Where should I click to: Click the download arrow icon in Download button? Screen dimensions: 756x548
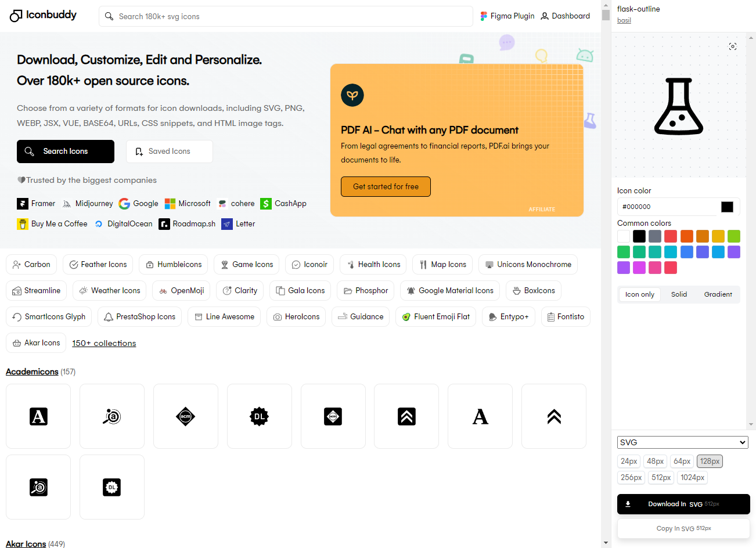click(x=628, y=504)
